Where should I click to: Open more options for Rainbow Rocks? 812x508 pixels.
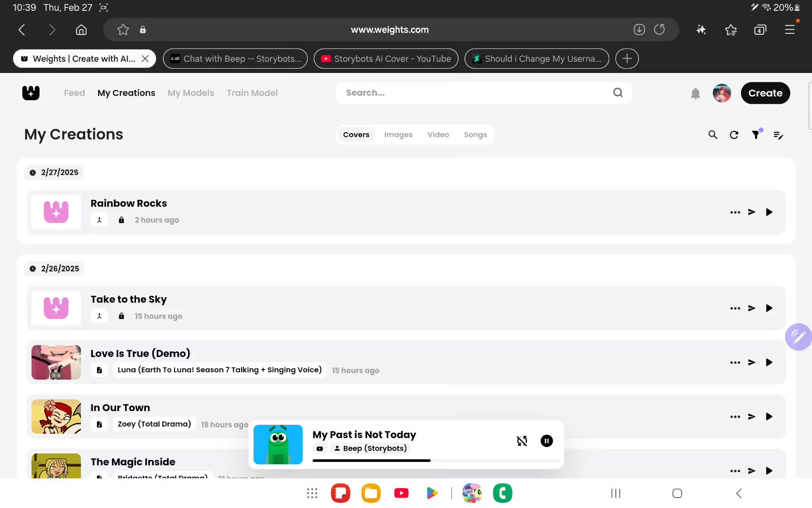click(x=735, y=212)
